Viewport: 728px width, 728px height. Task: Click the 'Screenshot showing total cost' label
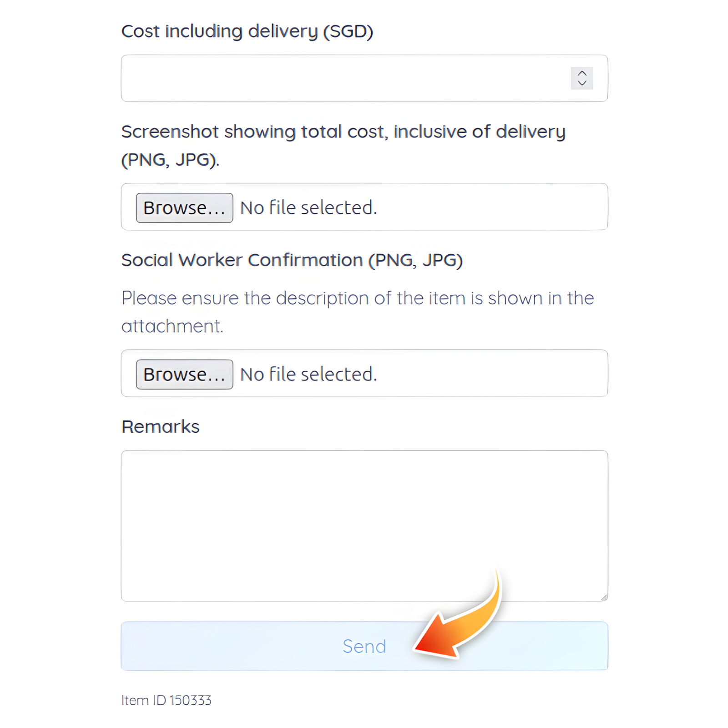343,131
